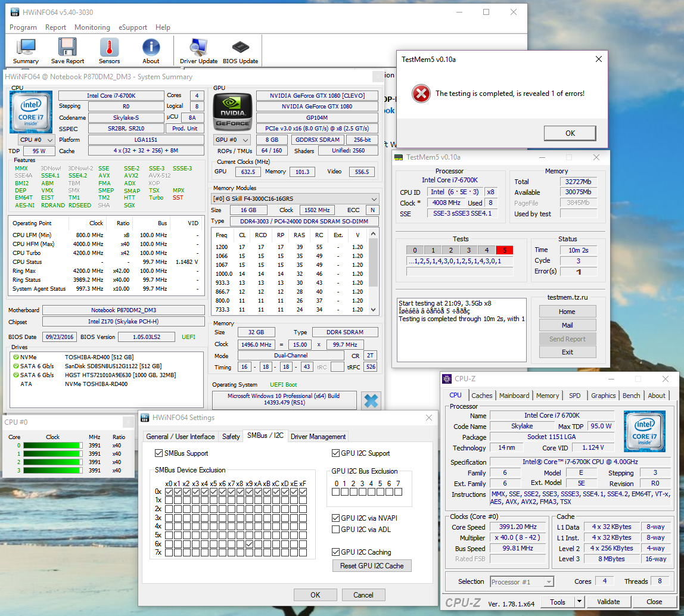Open the eSupport menu

133,27
